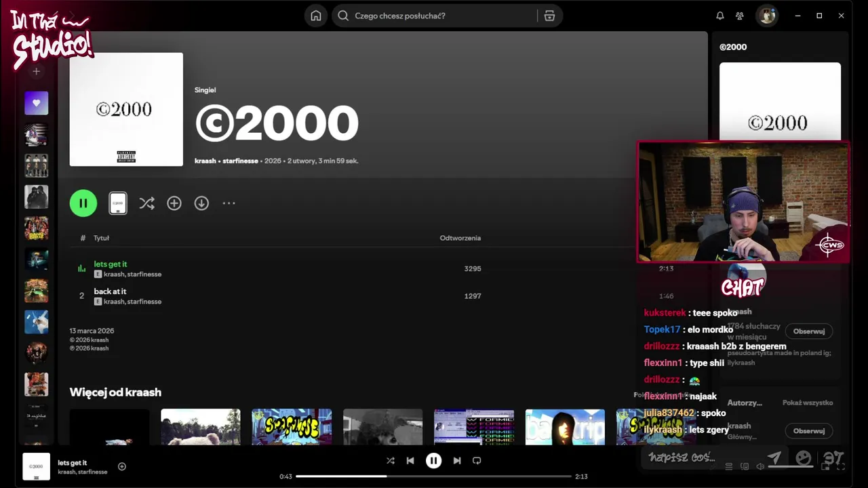This screenshot has width=868, height=488.
Task: Add lets get it to Liked Songs
Action: click(x=122, y=466)
